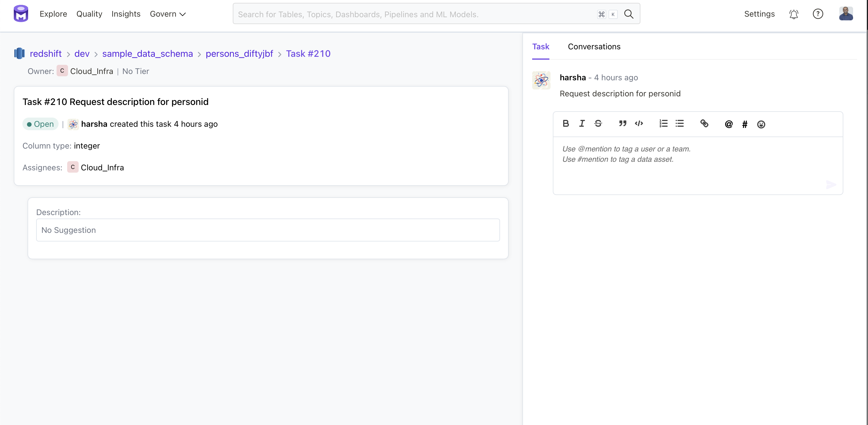Apply strikethrough formatting

pos(598,124)
